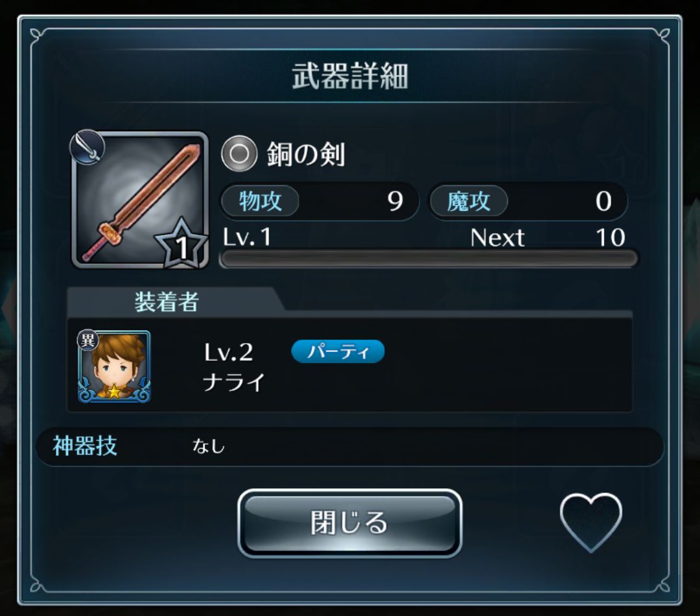The height and width of the screenshot is (616, 700).
Task: Click the パーティ party tag
Action: click(x=338, y=351)
